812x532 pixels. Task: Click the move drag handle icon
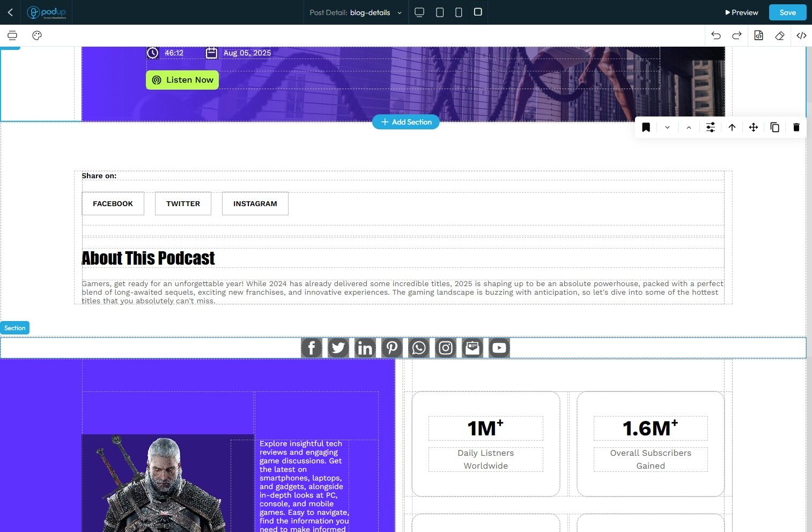click(753, 127)
